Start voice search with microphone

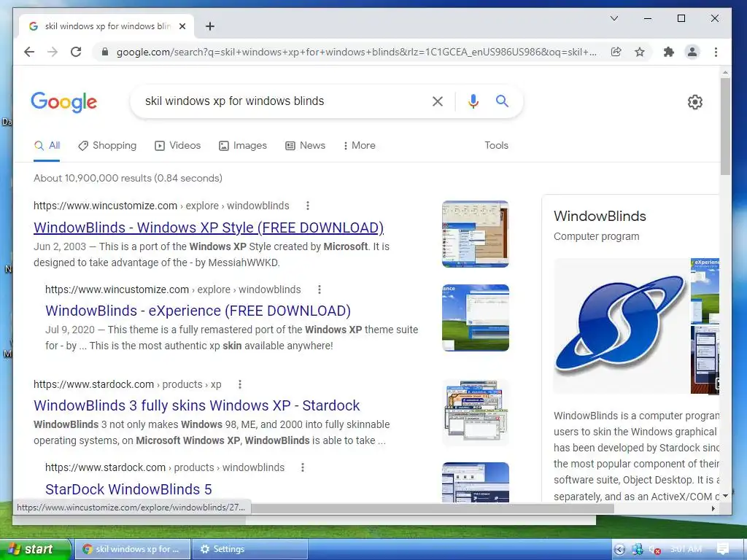(473, 101)
